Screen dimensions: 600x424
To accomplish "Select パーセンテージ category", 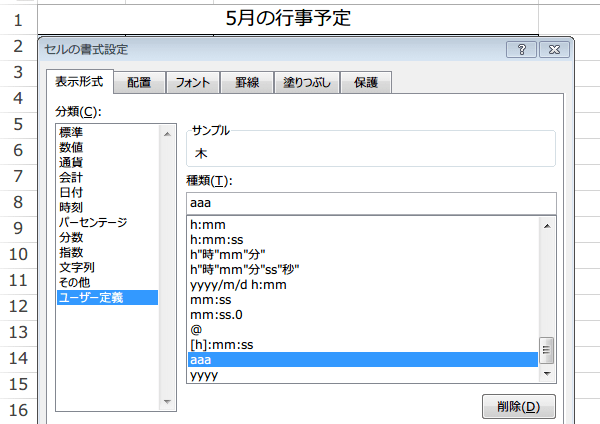I will [108, 222].
